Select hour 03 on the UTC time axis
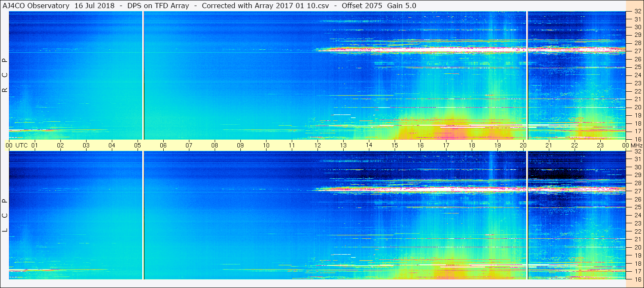Viewport: 644px width, 288px height. pyautogui.click(x=86, y=145)
